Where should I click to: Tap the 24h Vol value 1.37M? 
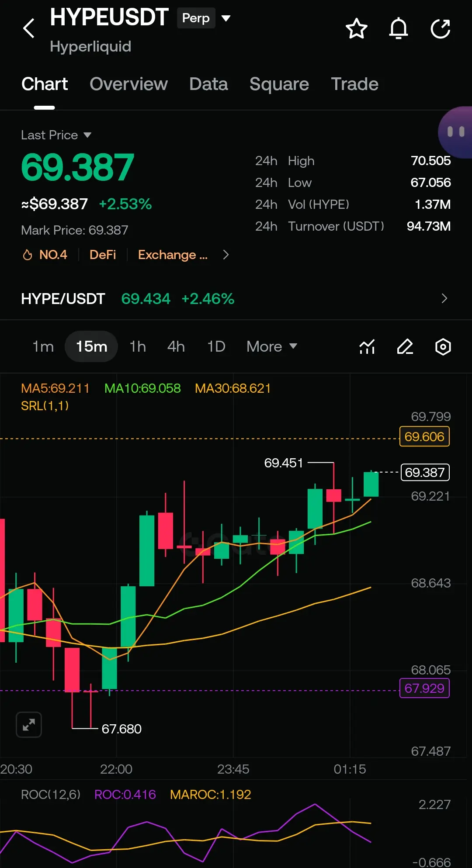click(433, 204)
